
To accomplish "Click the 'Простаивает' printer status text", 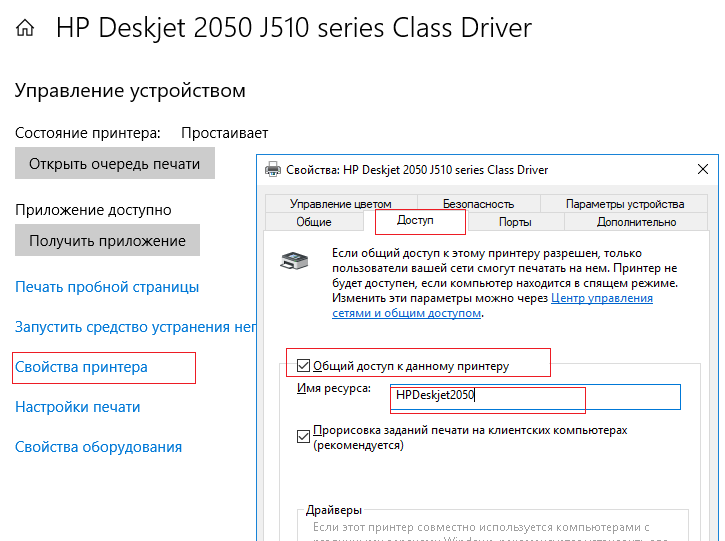I will [225, 133].
